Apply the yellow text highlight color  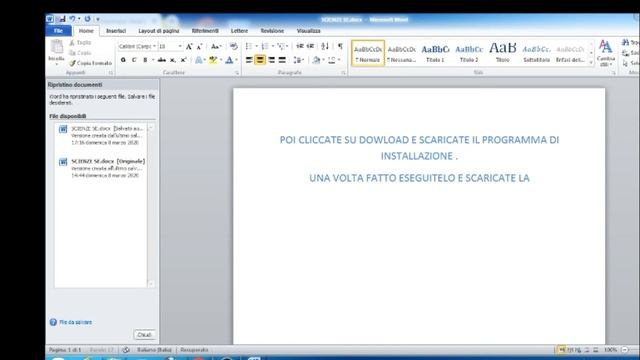click(213, 60)
